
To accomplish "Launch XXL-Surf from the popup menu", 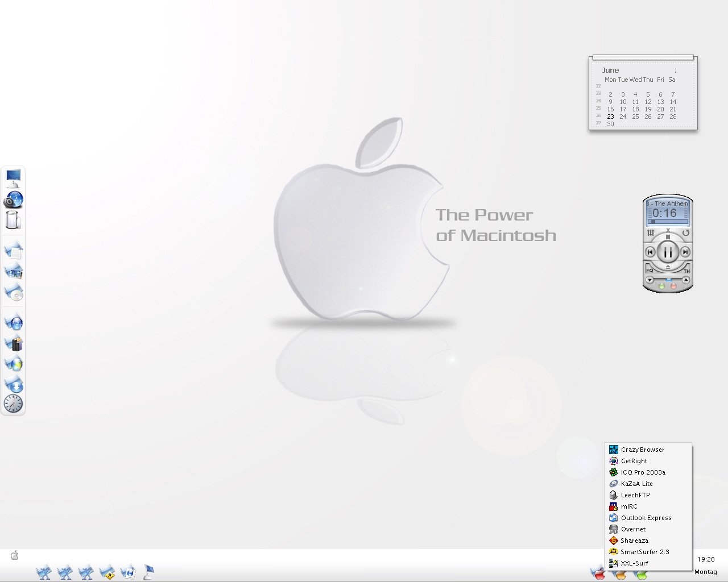I will [648, 563].
